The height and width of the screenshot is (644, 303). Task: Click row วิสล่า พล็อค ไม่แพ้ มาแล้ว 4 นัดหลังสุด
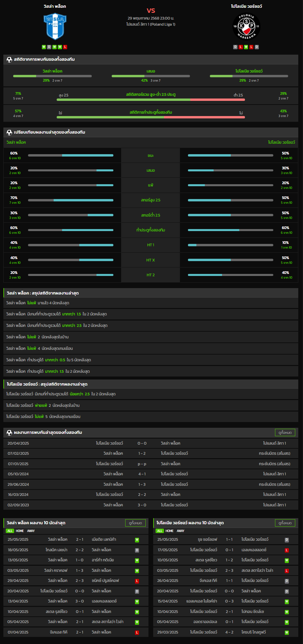(x=151, y=303)
